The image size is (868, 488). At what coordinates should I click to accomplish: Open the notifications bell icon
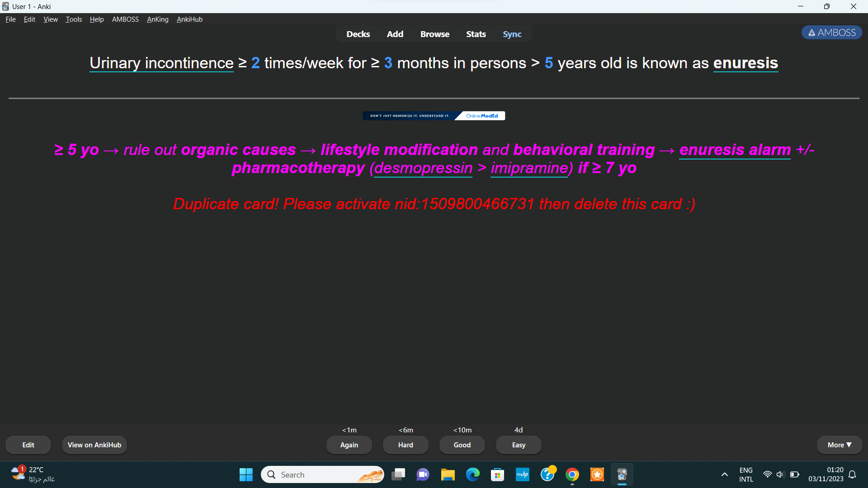[x=852, y=474]
